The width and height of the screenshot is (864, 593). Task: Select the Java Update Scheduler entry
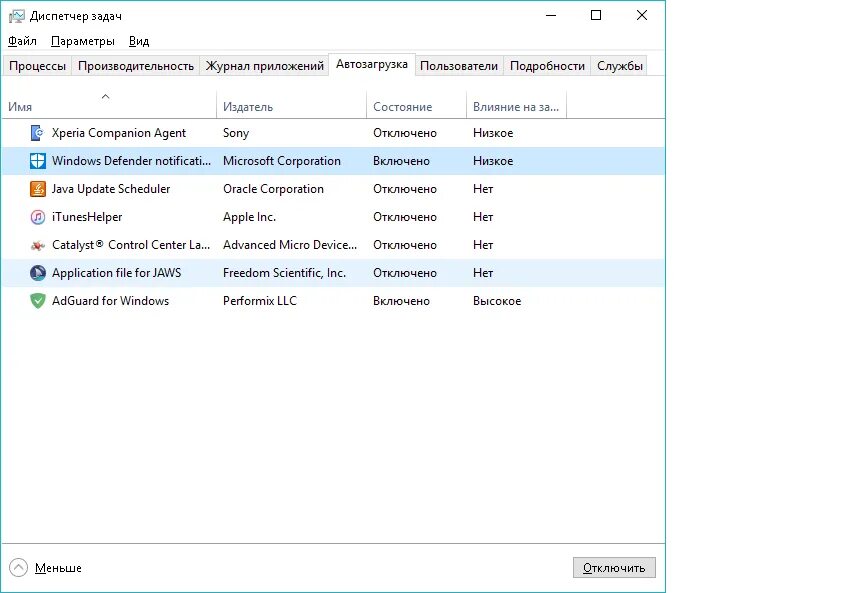(x=111, y=189)
